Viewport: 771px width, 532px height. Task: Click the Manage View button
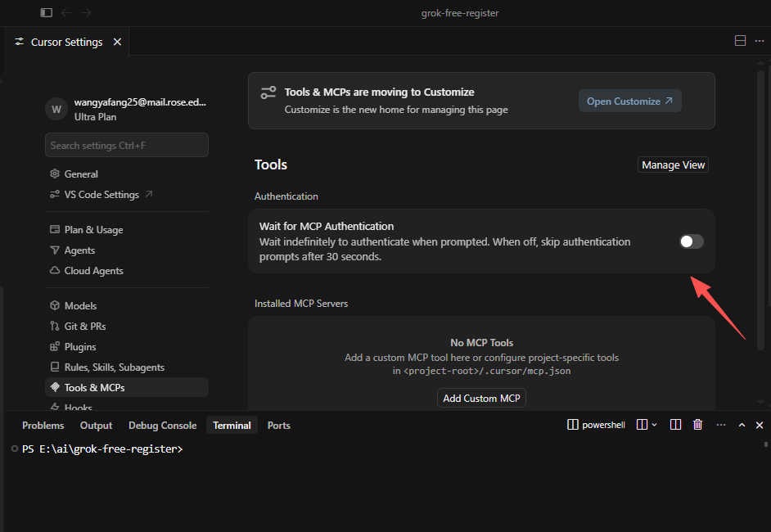click(673, 165)
